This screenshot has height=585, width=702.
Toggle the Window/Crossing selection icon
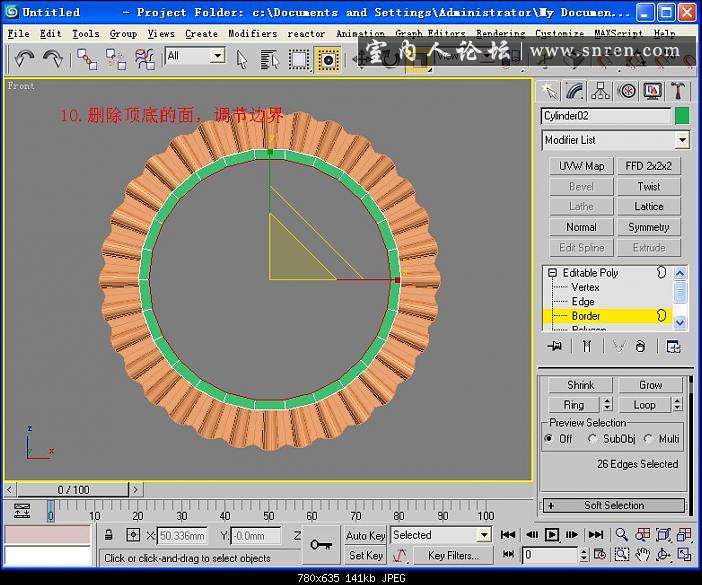[x=328, y=60]
